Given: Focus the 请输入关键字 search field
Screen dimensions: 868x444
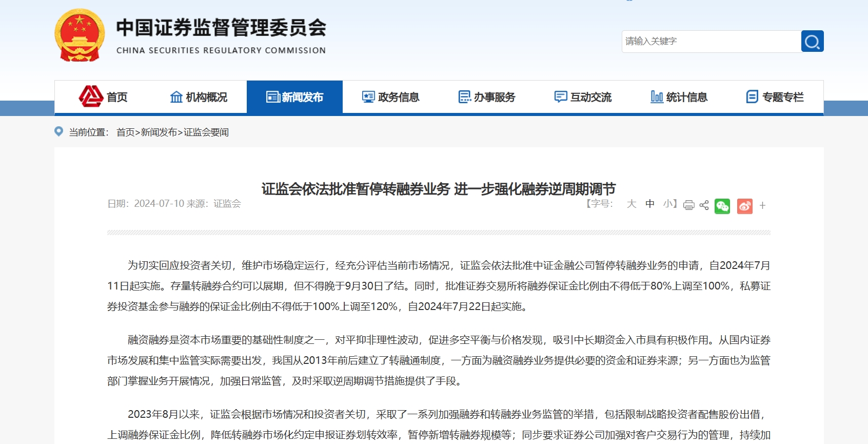Looking at the screenshot, I should click(712, 41).
